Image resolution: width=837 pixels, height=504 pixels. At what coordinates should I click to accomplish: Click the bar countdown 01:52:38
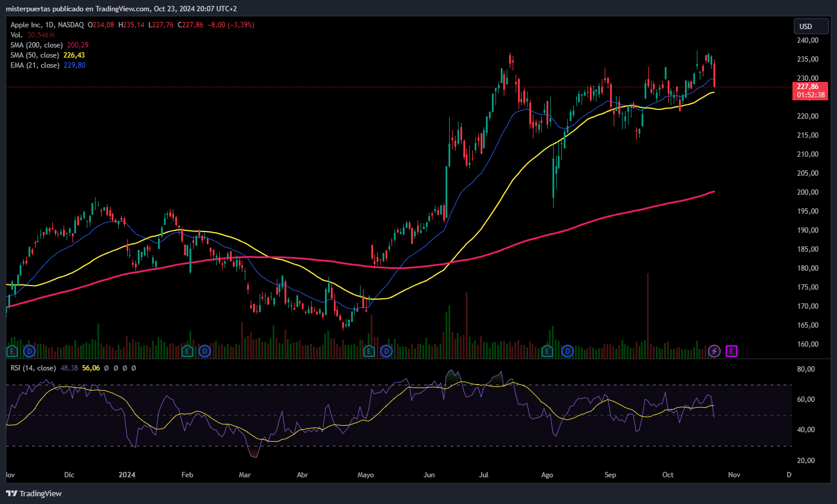[x=810, y=95]
